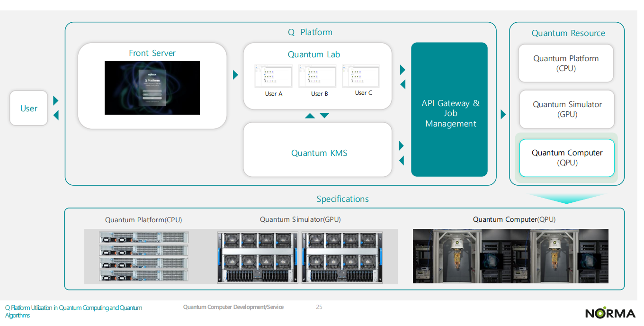This screenshot has height=326, width=644.
Task: Click the left arrow pointing back to User
Action: pos(56,115)
